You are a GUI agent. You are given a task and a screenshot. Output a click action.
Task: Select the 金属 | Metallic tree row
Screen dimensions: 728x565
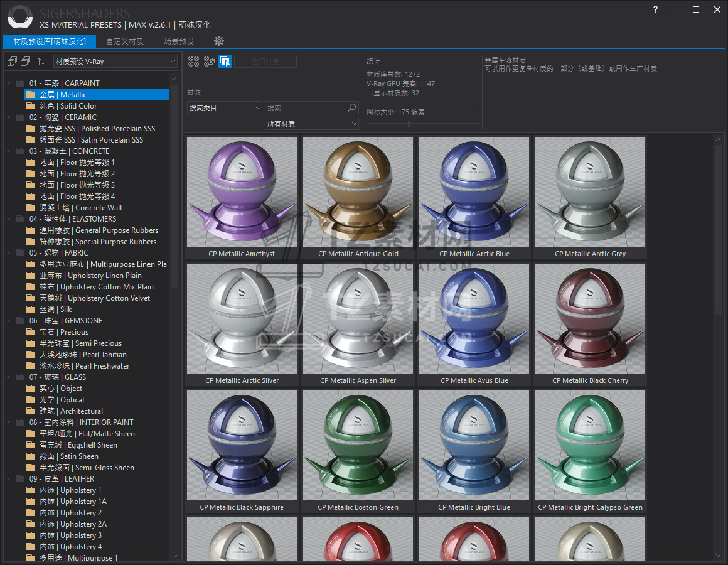97,95
